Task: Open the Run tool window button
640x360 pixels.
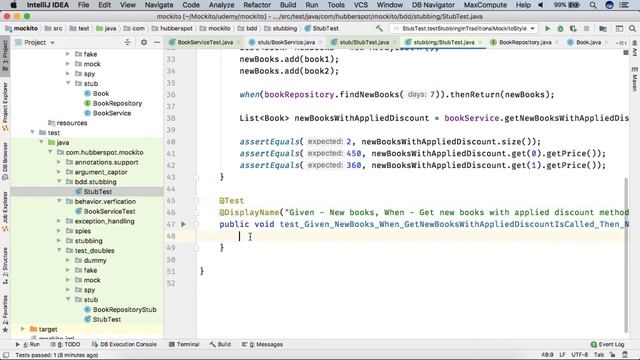Action: [x=28, y=344]
